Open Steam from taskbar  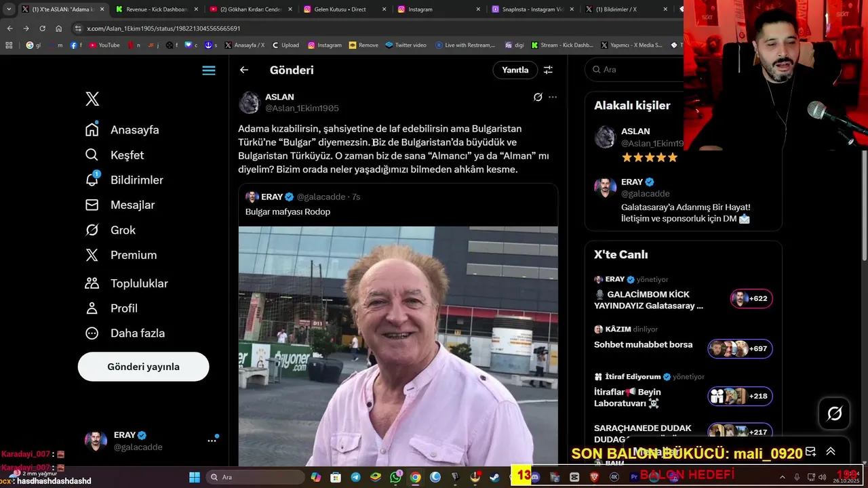tap(494, 477)
